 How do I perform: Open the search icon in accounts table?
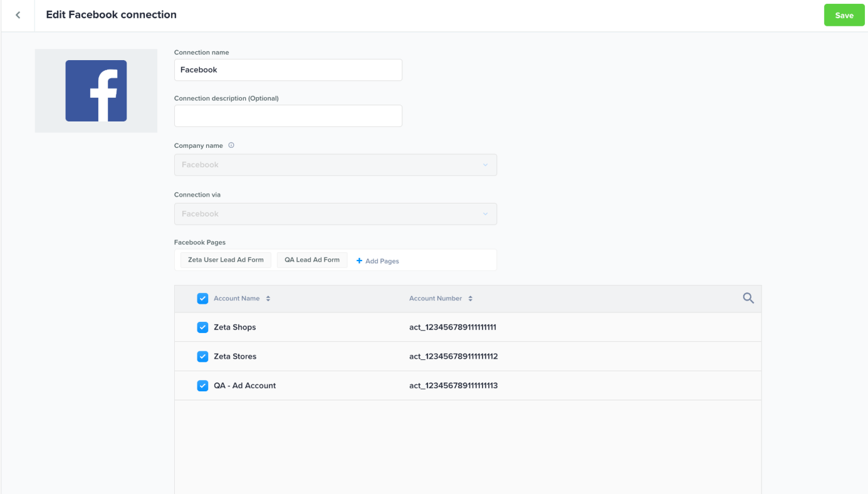point(748,299)
